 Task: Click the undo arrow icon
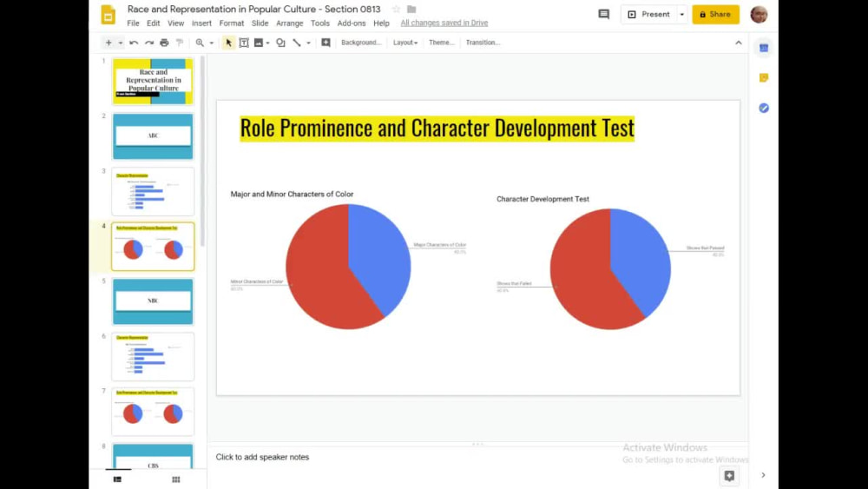[x=134, y=43]
